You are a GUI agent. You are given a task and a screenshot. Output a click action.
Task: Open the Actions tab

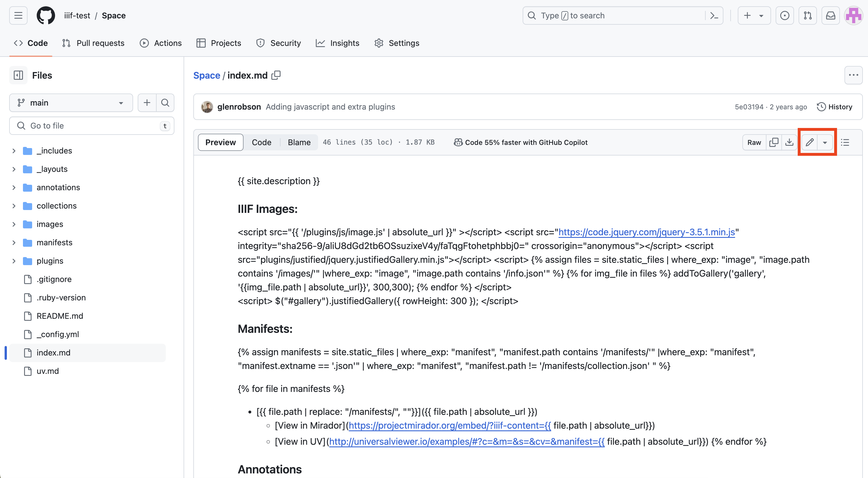coord(161,43)
